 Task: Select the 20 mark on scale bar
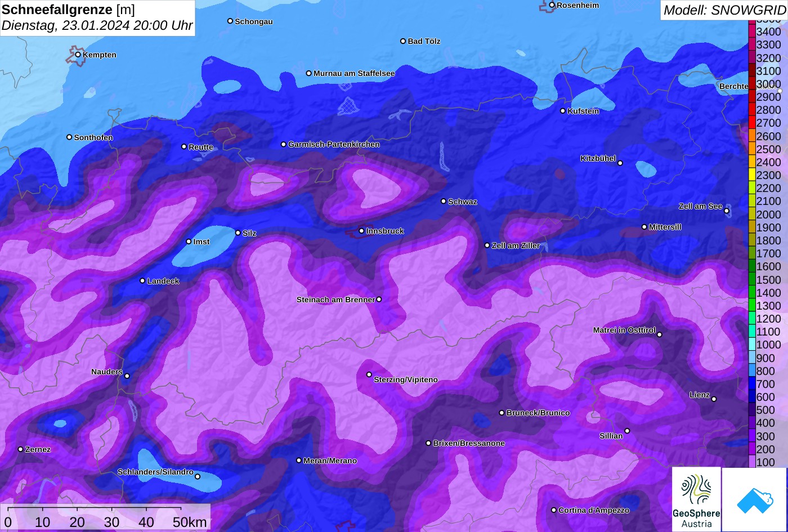77,522
